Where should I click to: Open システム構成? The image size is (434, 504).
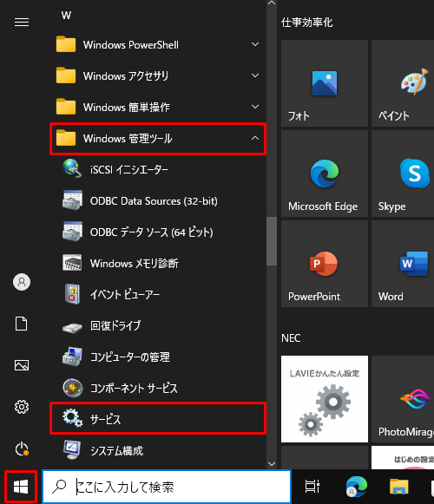pos(158,450)
